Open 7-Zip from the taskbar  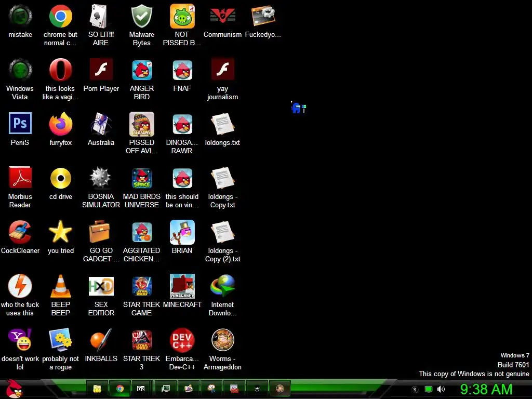point(141,389)
